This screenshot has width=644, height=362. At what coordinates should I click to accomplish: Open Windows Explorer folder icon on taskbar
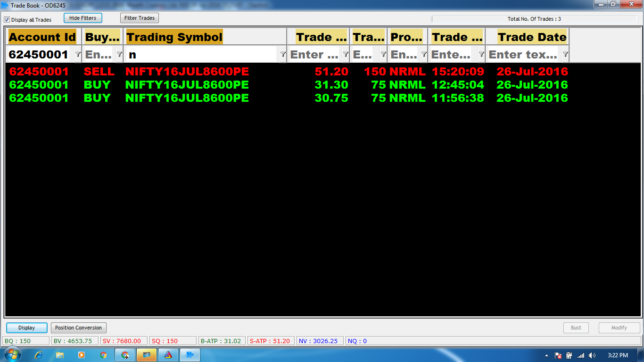[x=60, y=355]
